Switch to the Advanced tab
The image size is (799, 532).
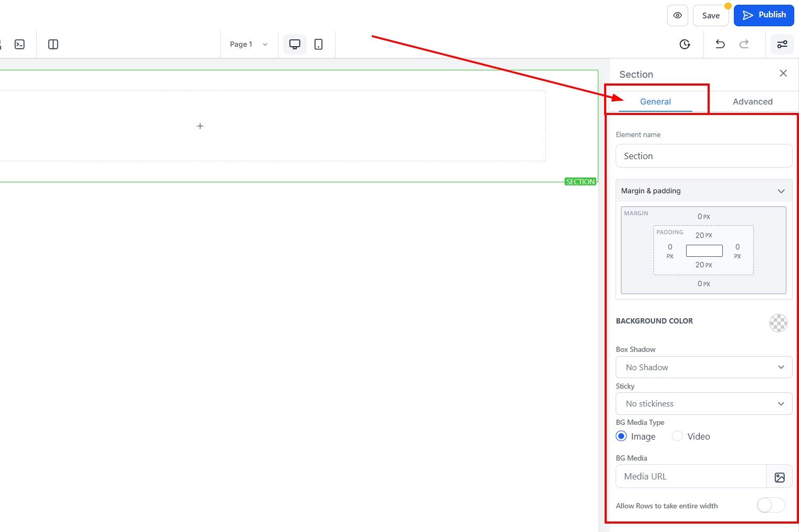[752, 102]
